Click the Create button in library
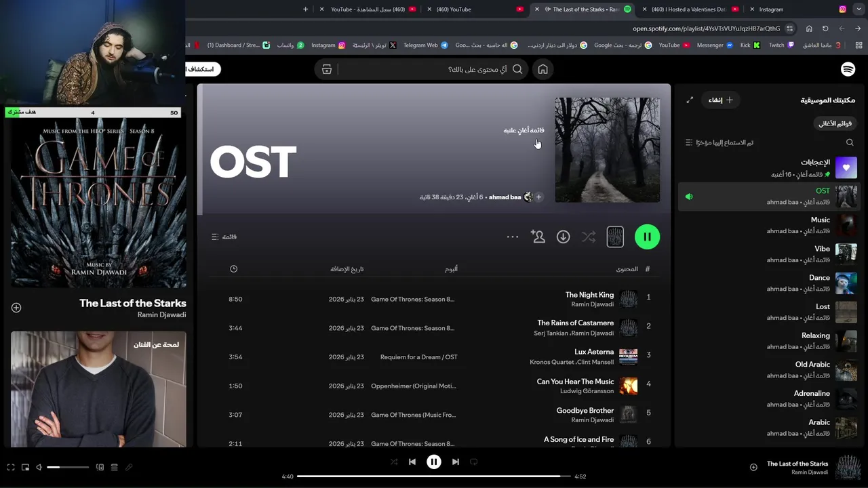 pyautogui.click(x=720, y=100)
